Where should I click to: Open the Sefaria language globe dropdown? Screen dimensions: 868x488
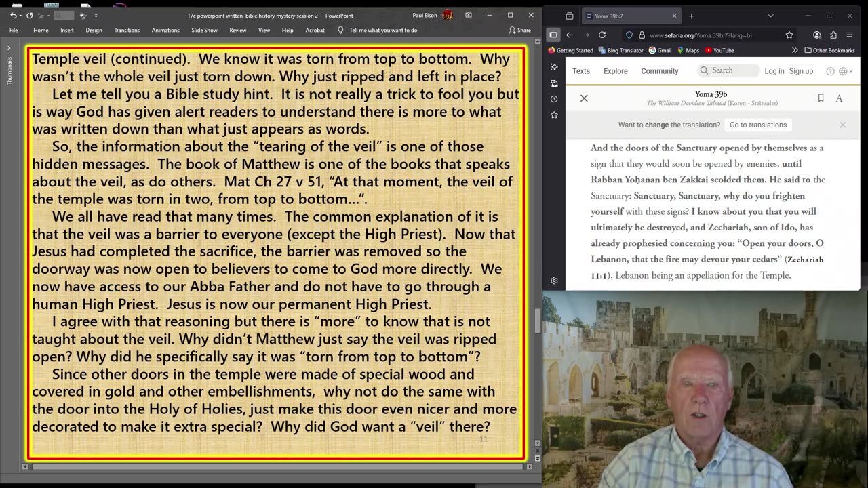click(846, 71)
